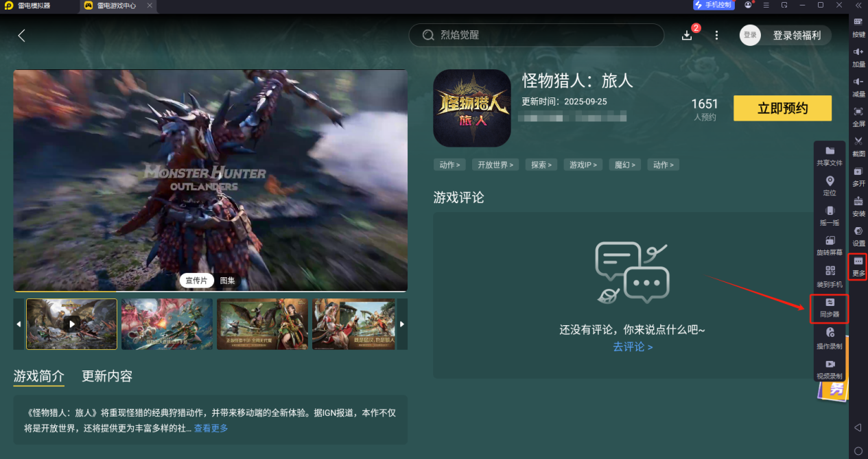Image resolution: width=868 pixels, height=459 pixels.
Task: Open title bar hamburger menu
Action: click(x=766, y=5)
